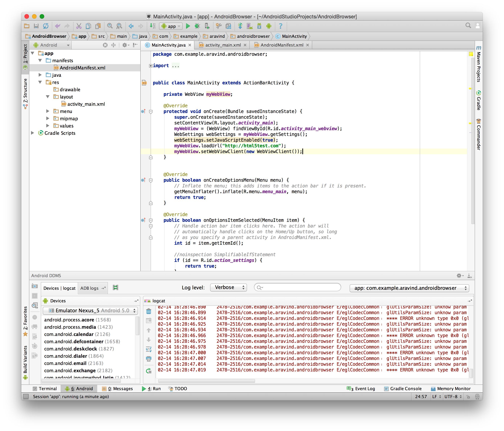Expand the java folder in project tree
Screen dimensions: 504x431
40,75
